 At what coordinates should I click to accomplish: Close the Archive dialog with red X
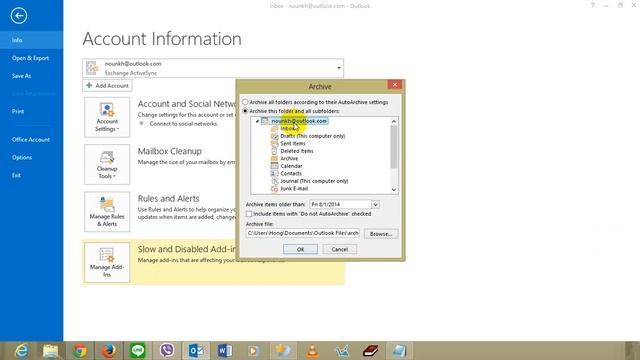395,84
